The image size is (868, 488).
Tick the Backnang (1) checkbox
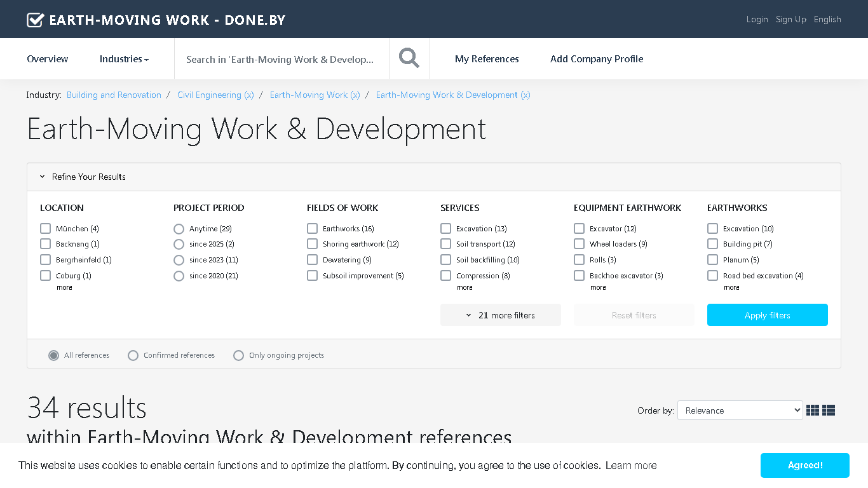pyautogui.click(x=45, y=243)
